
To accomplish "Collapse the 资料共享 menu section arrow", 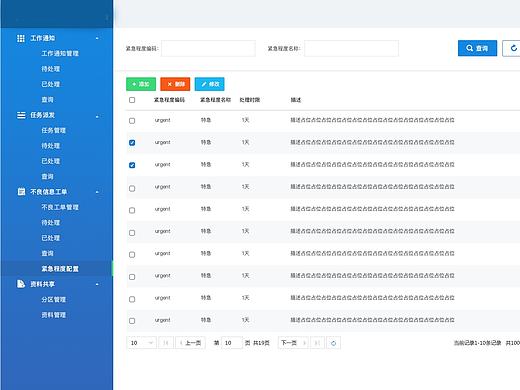I will (x=97, y=284).
